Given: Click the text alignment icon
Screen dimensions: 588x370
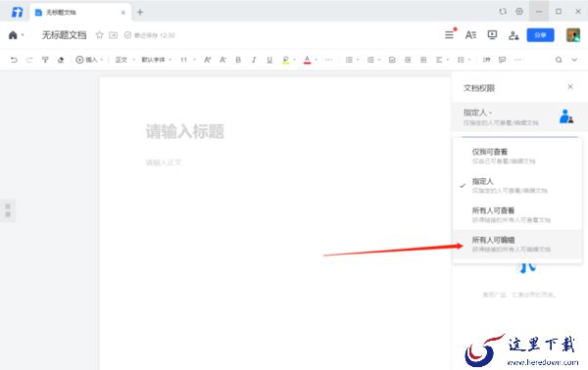Looking at the screenshot, I should (439, 60).
